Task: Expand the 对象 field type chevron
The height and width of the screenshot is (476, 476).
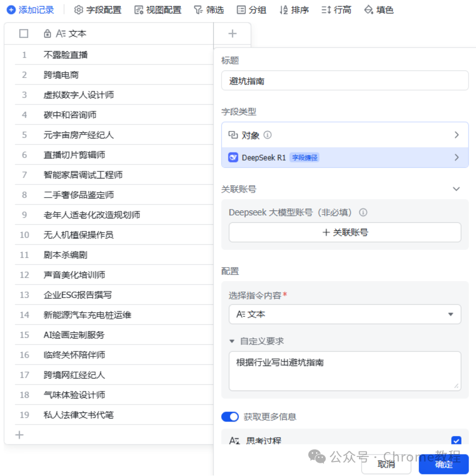Action: 456,135
